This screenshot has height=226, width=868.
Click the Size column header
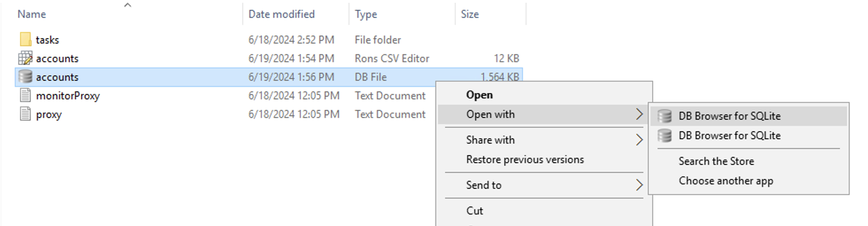coord(469,14)
